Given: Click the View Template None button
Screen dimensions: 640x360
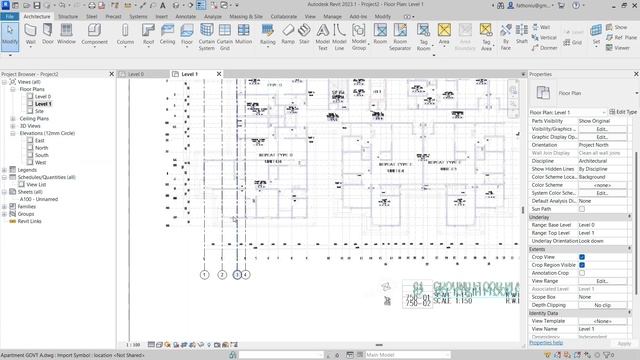Looking at the screenshot, I should (x=602, y=321).
